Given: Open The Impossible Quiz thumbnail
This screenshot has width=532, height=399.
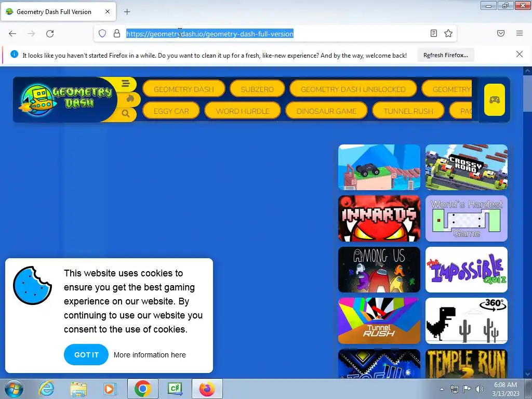Looking at the screenshot, I should click(x=466, y=270).
